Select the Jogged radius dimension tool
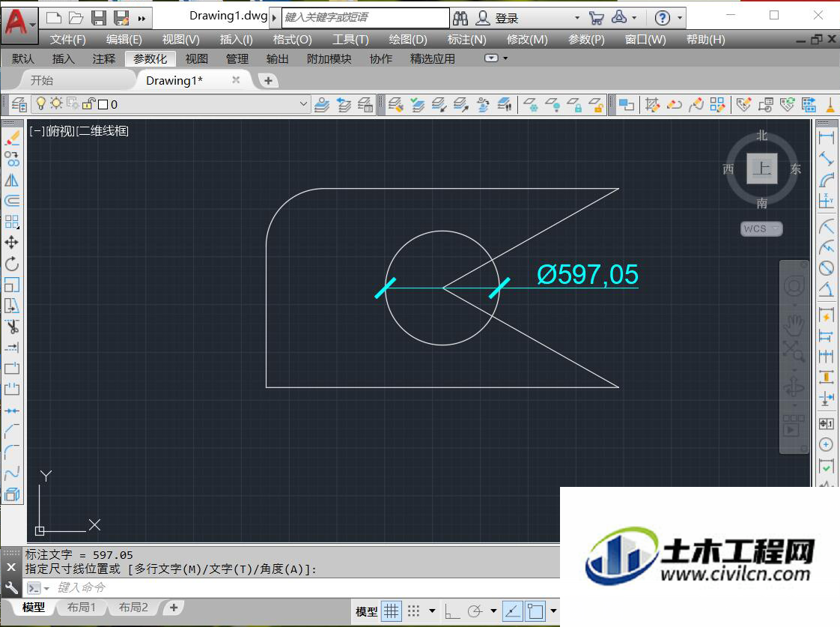The width and height of the screenshot is (840, 627). pyautogui.click(x=826, y=247)
